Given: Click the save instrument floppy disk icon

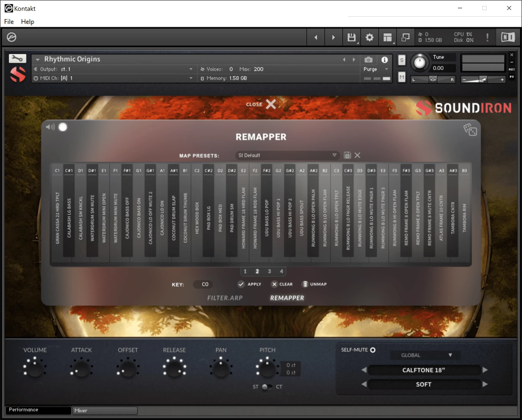Looking at the screenshot, I should pos(351,37).
